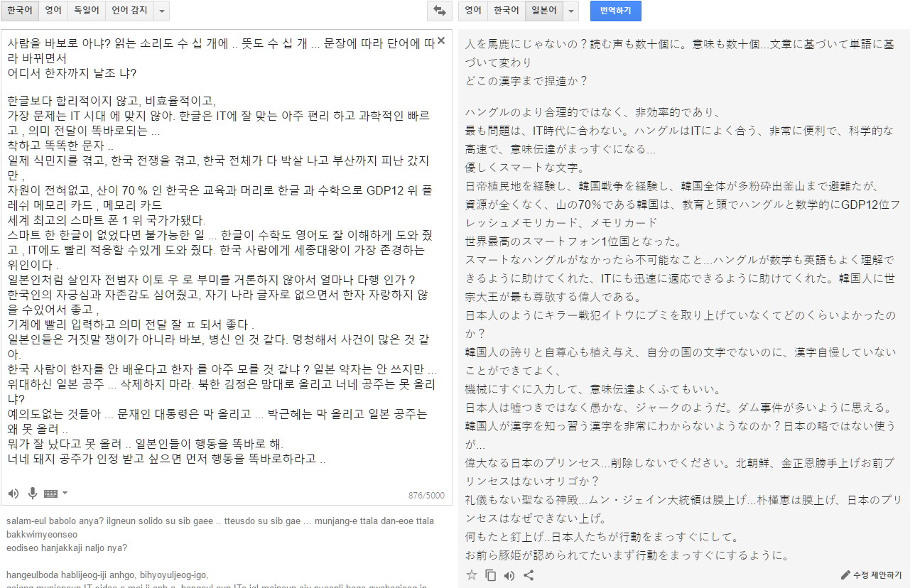Select 한국어 as source language
Screen dimensions: 915x588
coord(19,11)
